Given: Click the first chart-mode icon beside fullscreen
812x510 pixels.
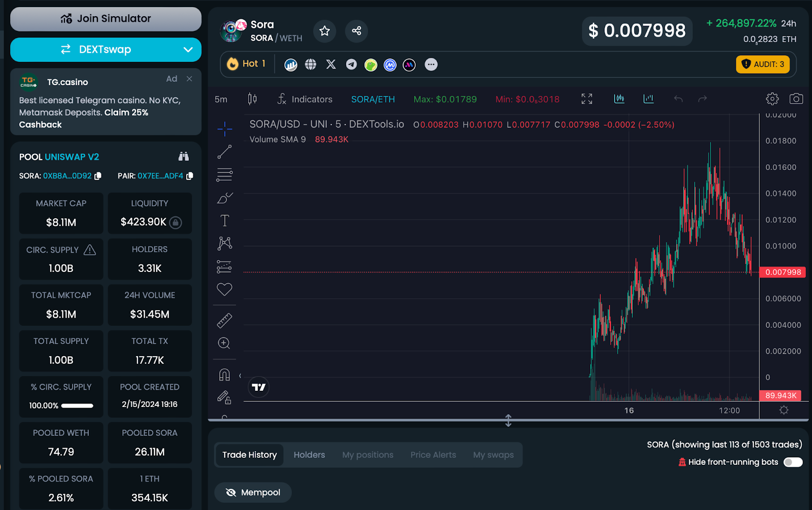Looking at the screenshot, I should pos(619,99).
